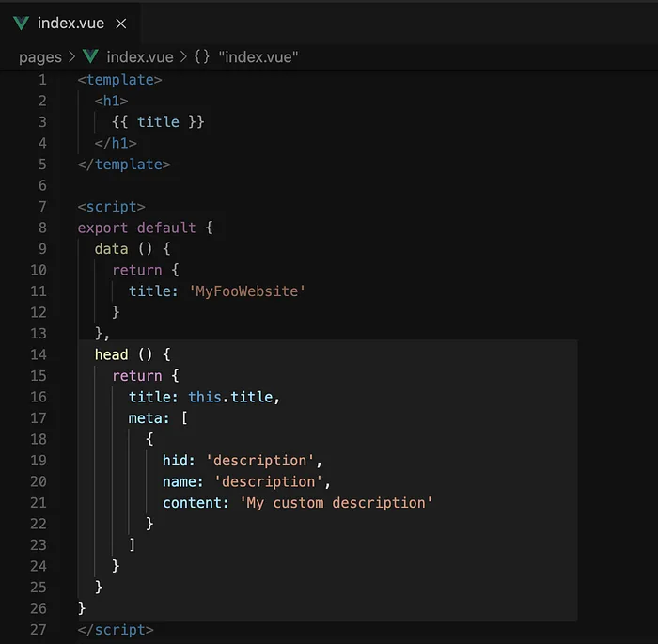Click the curly braces symbol icon in breadcrumb
This screenshot has height=644, width=658.
click(x=202, y=56)
